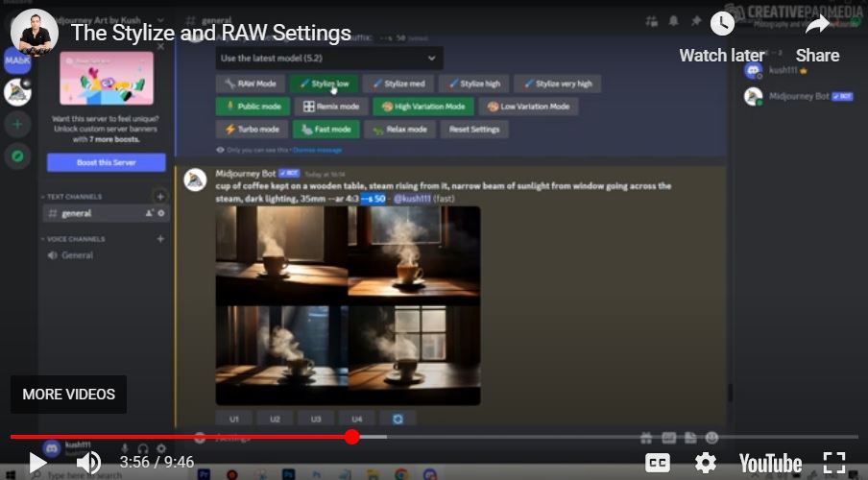Click the Add a Server plus icon
The width and height of the screenshot is (868, 480).
point(17,124)
